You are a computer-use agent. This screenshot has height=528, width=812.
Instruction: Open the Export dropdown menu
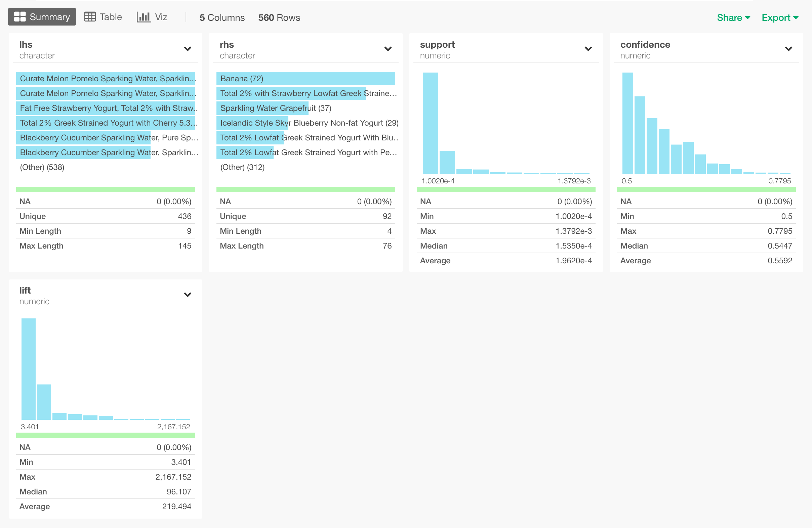point(780,17)
